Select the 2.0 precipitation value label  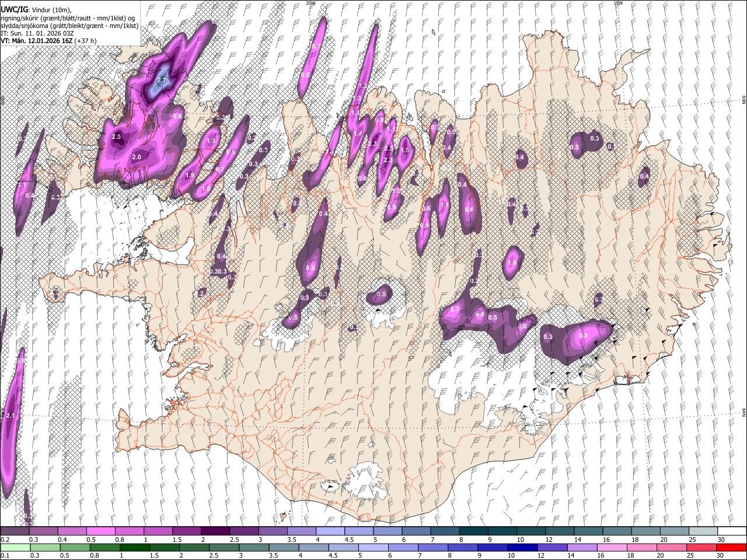137,157
